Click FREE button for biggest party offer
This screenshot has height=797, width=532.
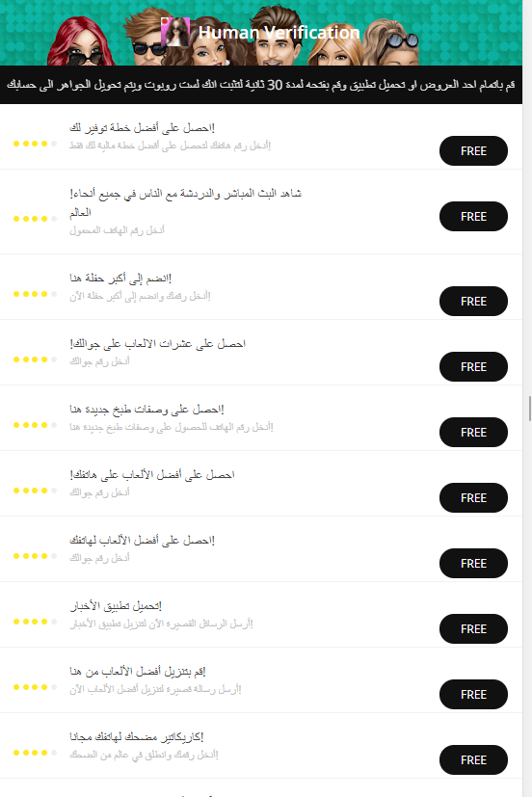(473, 302)
